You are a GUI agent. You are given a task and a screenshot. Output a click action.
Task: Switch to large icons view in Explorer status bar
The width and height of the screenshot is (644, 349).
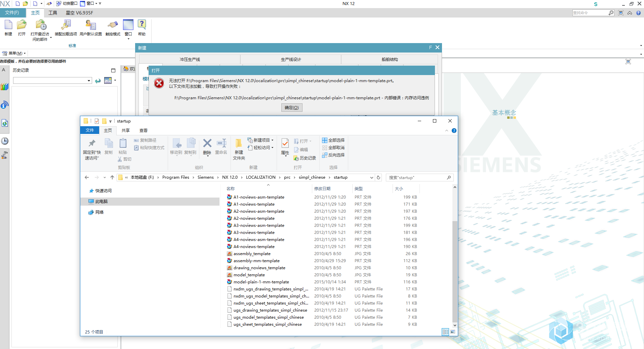coord(453,332)
